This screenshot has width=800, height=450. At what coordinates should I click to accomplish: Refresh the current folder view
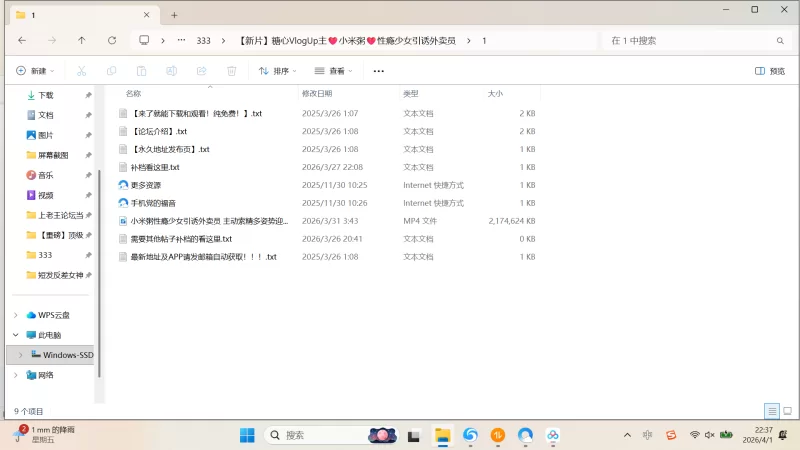pyautogui.click(x=112, y=41)
